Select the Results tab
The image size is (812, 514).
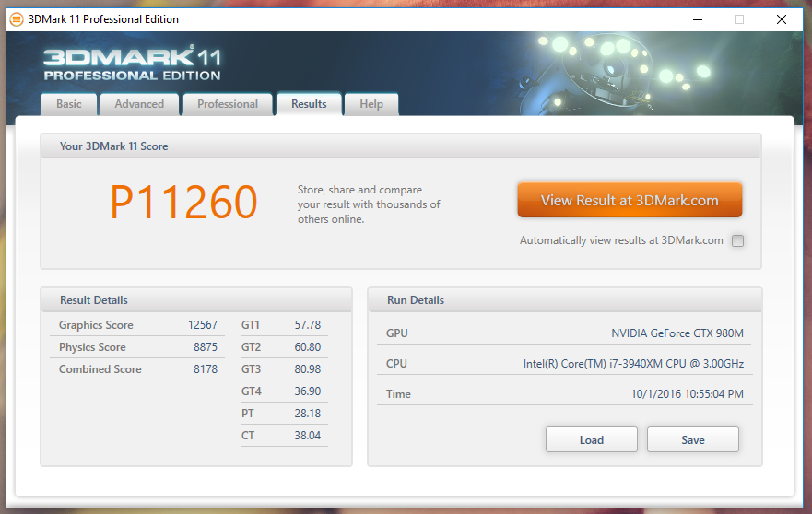tap(309, 103)
